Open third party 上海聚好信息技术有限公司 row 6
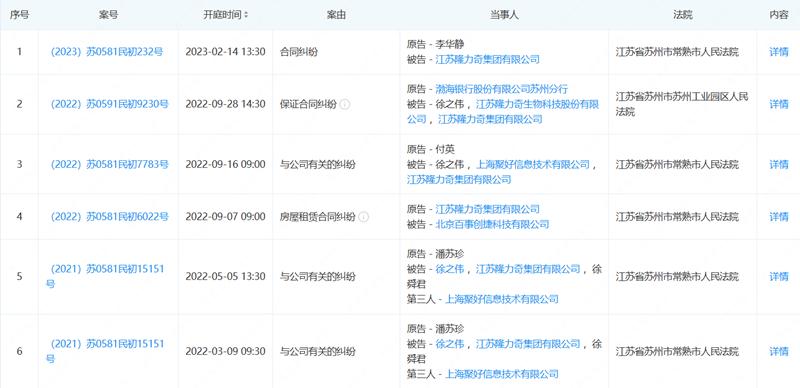Image resolution: width=800 pixels, height=388 pixels. (x=502, y=374)
